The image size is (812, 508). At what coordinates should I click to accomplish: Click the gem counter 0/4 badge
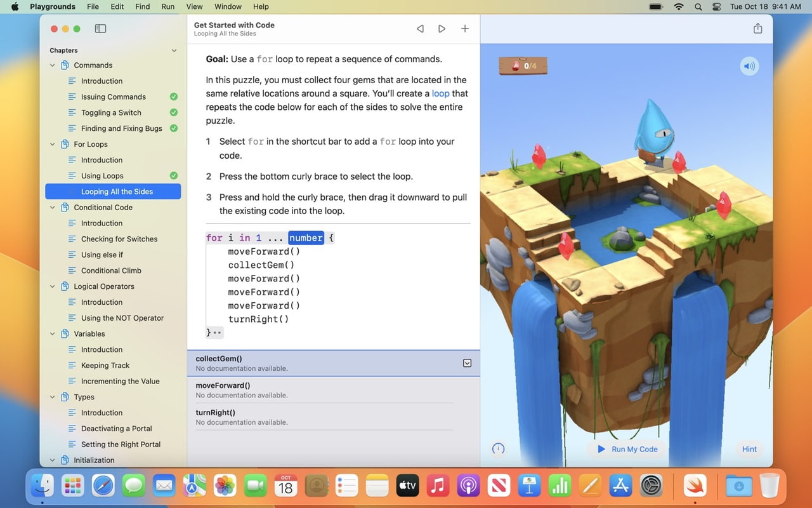tap(523, 66)
